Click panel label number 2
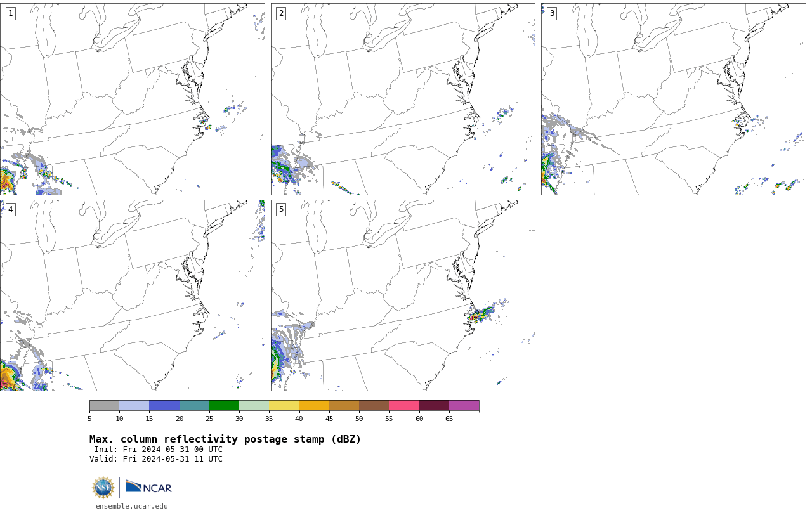This screenshot has width=812, height=513. tap(281, 13)
